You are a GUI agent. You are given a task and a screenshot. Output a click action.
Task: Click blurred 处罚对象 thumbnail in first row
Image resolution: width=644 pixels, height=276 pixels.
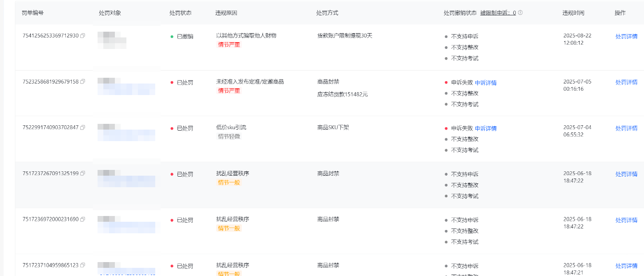pos(111,39)
